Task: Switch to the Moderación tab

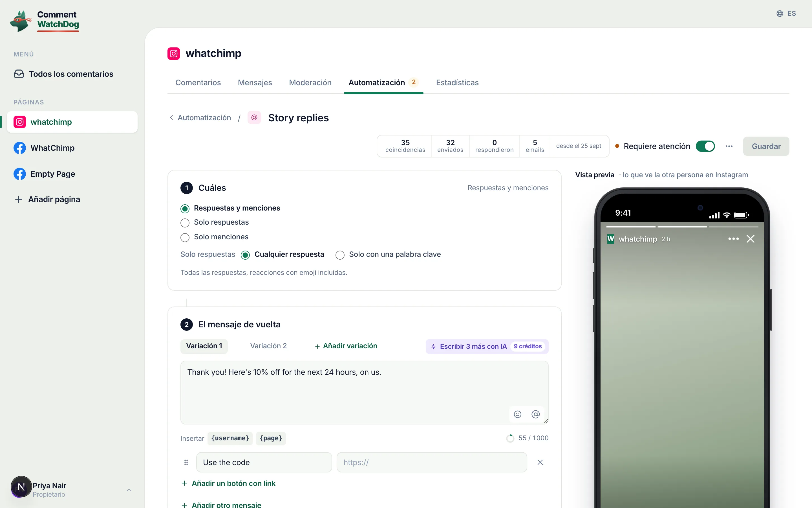Action: point(310,83)
